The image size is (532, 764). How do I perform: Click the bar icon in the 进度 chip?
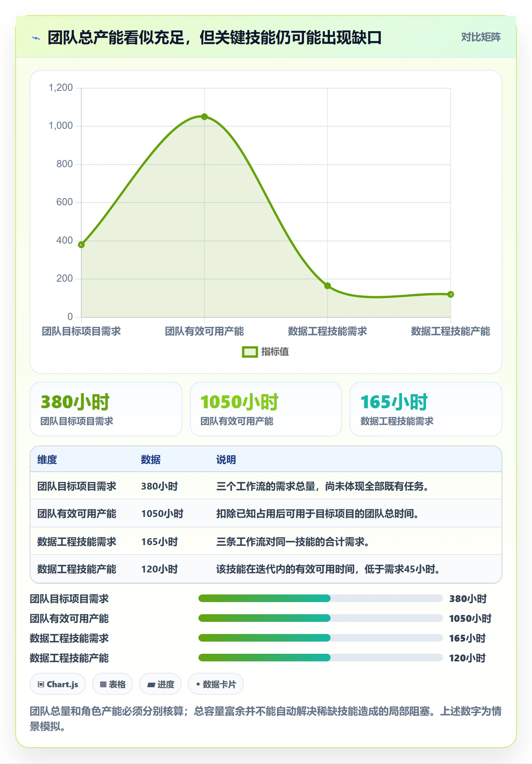point(151,685)
